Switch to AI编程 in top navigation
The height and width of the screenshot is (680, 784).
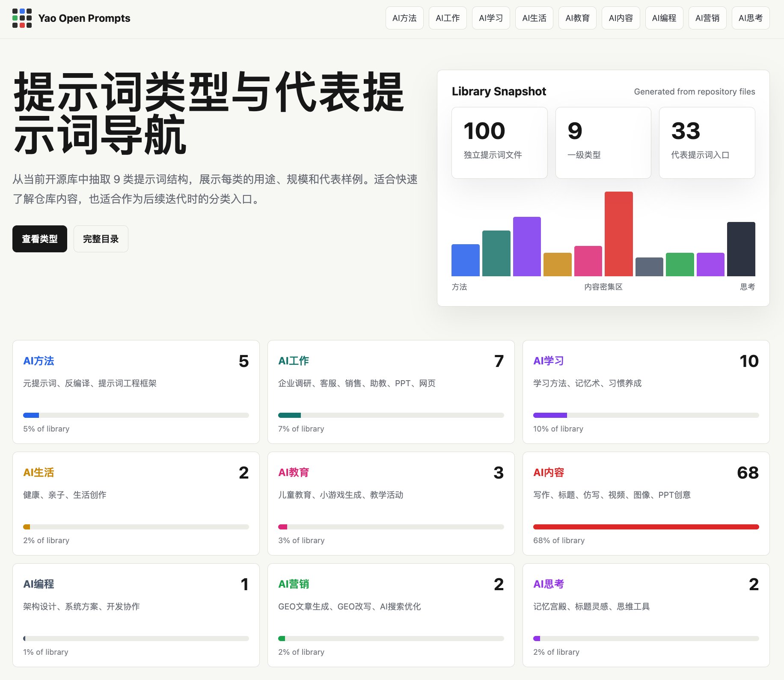pos(664,18)
